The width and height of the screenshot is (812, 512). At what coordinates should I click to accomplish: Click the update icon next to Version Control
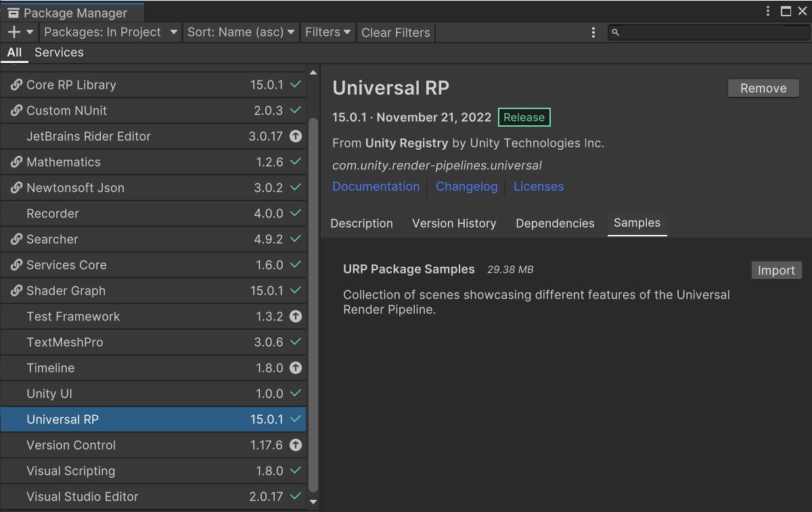pyautogui.click(x=296, y=445)
